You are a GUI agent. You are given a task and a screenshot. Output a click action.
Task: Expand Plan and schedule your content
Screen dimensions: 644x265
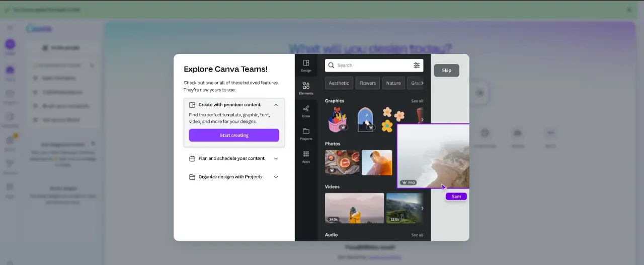[x=276, y=158]
